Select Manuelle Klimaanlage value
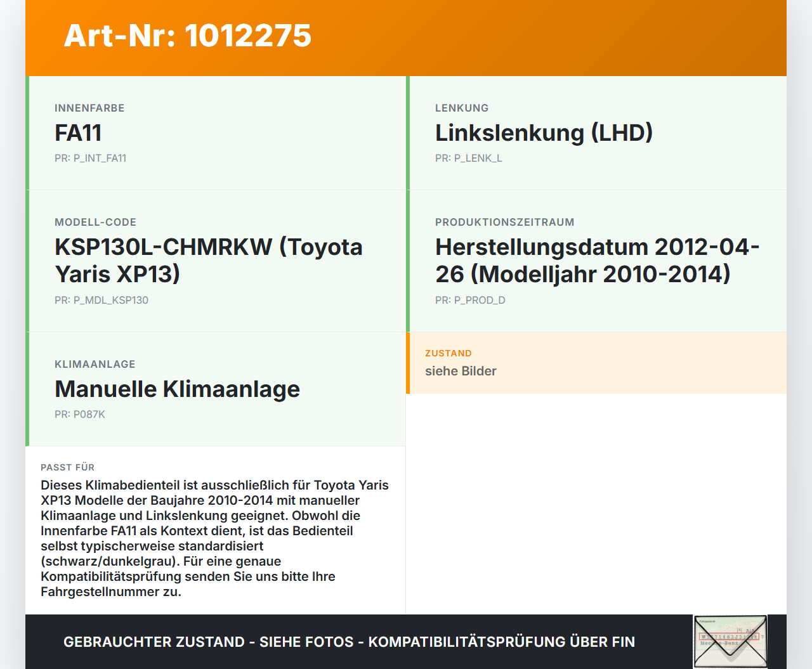 click(x=178, y=389)
